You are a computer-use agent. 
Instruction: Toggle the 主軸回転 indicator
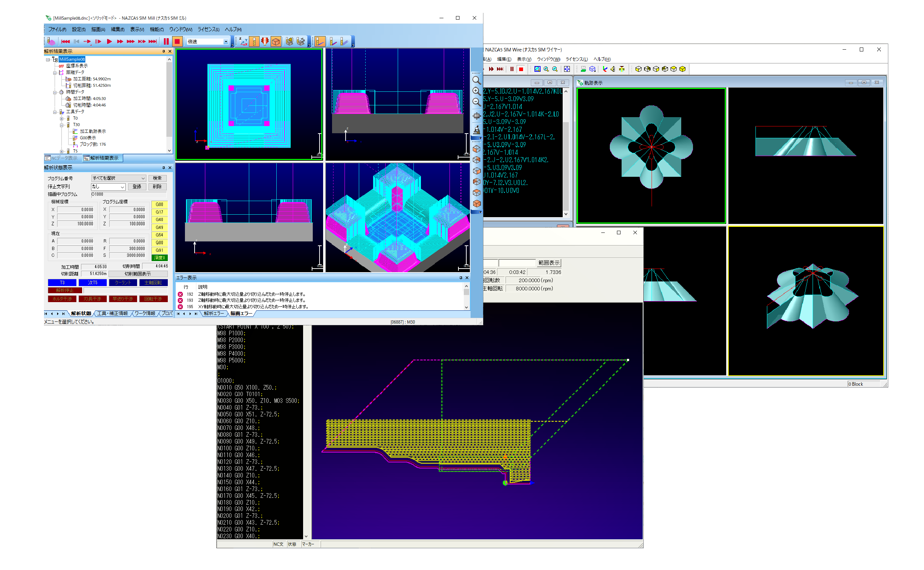(x=154, y=283)
